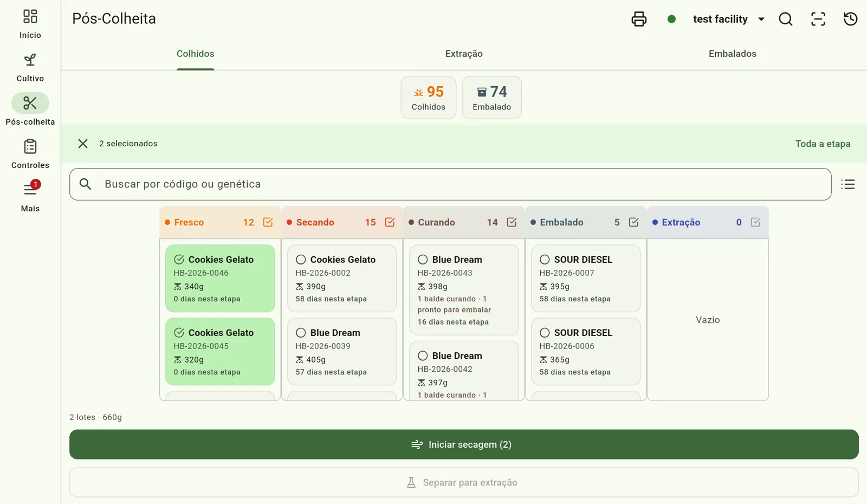Open the test facility dropdown

pyautogui.click(x=728, y=19)
